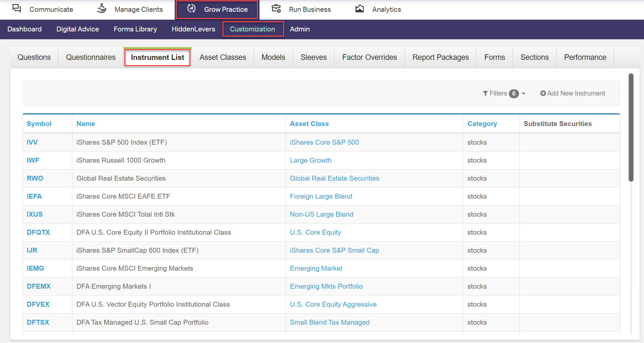
Task: Open HiddenLevers section
Action: click(x=193, y=29)
